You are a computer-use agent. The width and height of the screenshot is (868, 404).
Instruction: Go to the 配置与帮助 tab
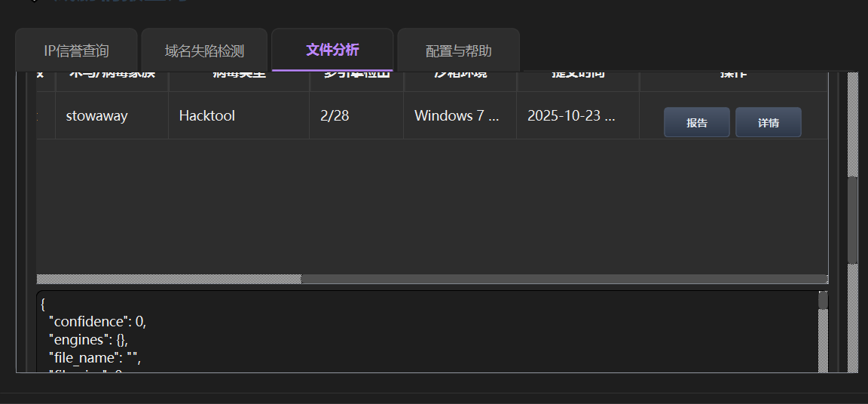[458, 50]
